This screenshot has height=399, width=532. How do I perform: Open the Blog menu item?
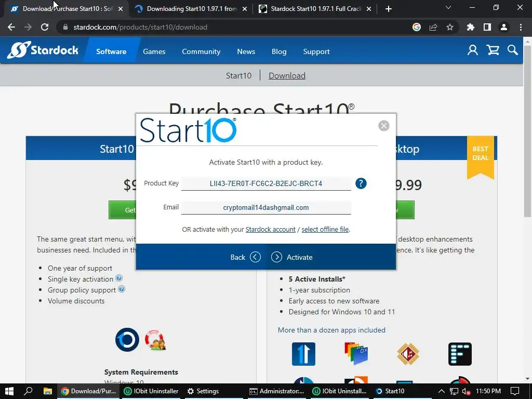click(279, 51)
